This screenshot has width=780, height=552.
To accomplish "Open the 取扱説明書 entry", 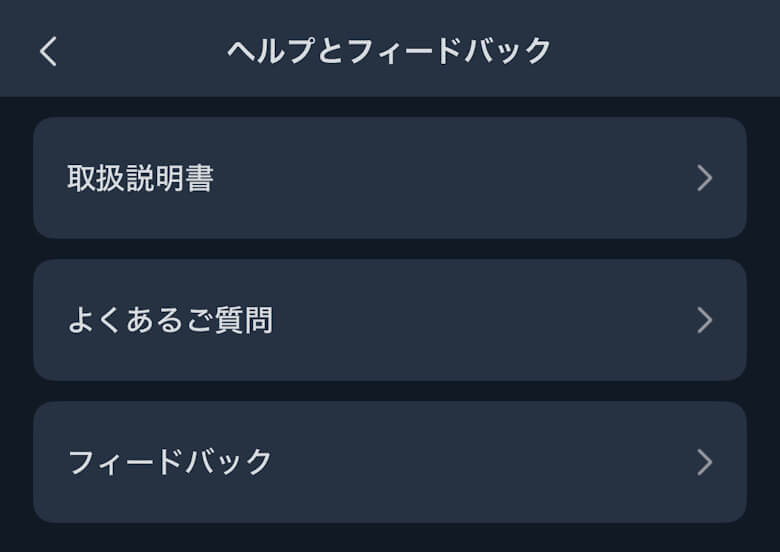I will tap(390, 178).
